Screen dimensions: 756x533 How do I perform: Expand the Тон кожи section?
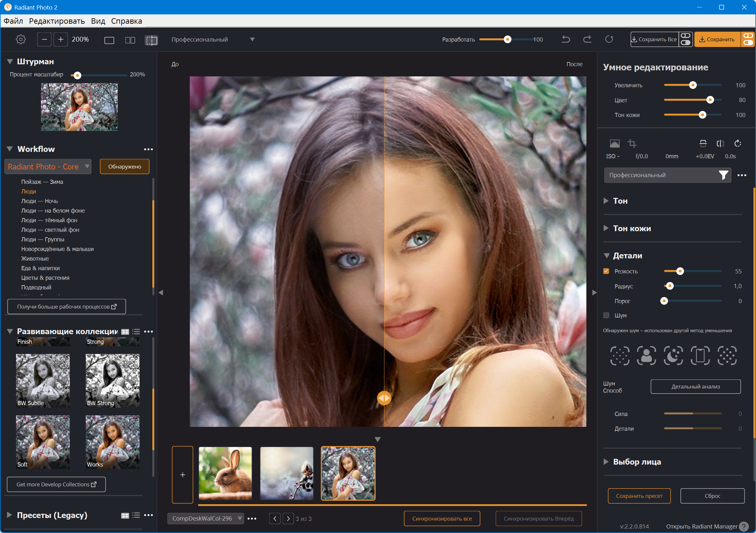coord(606,228)
